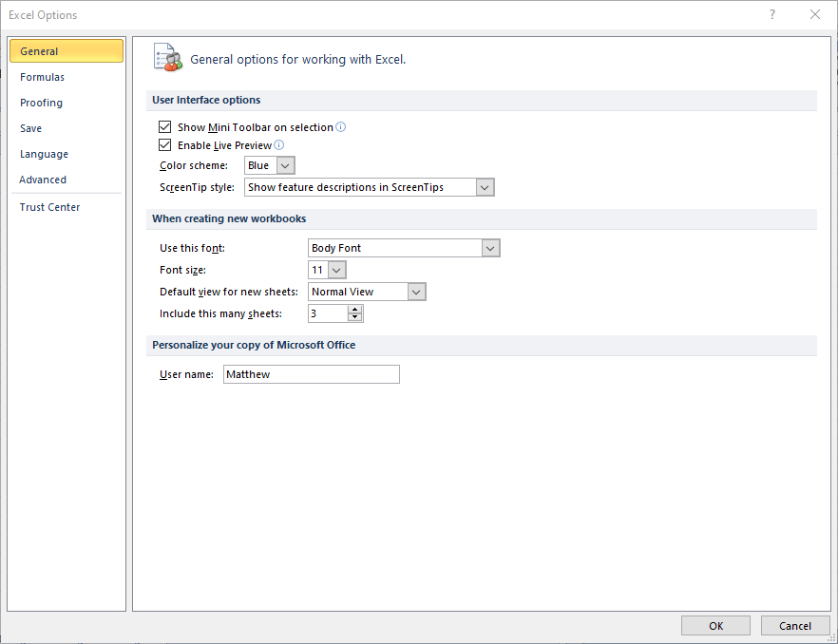838x644 pixels.
Task: Click the General options header icon
Action: (168, 58)
